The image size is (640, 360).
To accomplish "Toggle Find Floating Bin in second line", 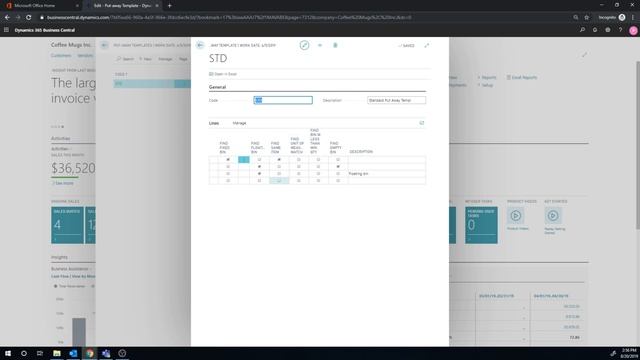I will [259, 167].
